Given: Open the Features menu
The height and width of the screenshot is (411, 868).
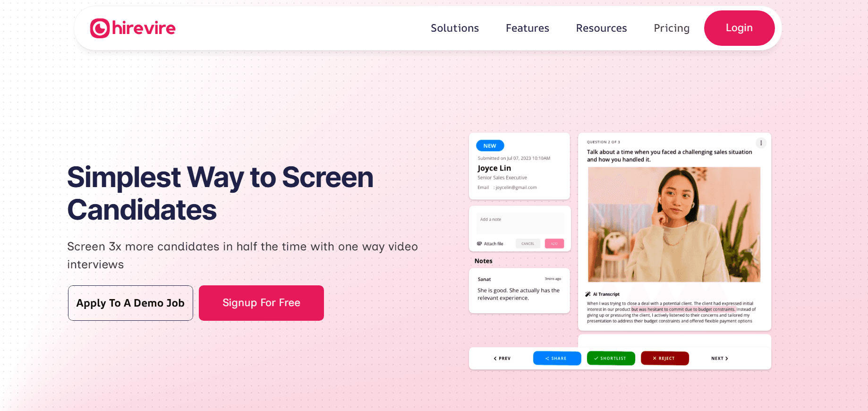Looking at the screenshot, I should click(528, 28).
